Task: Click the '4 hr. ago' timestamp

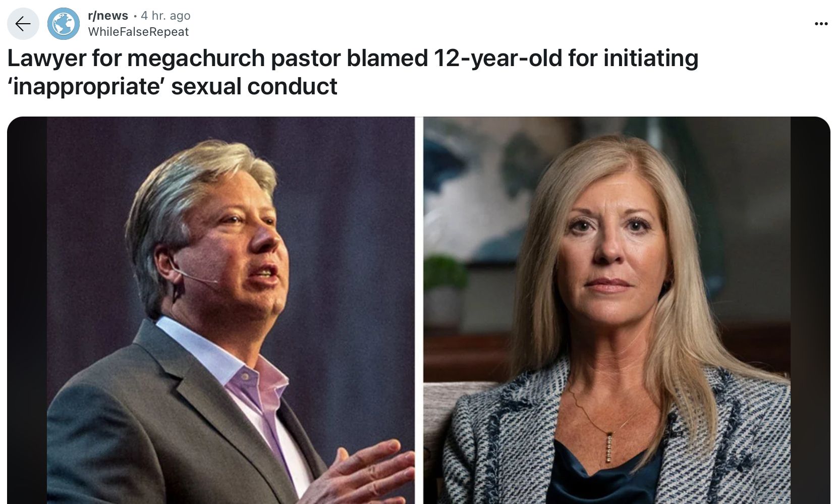Action: 165,16
